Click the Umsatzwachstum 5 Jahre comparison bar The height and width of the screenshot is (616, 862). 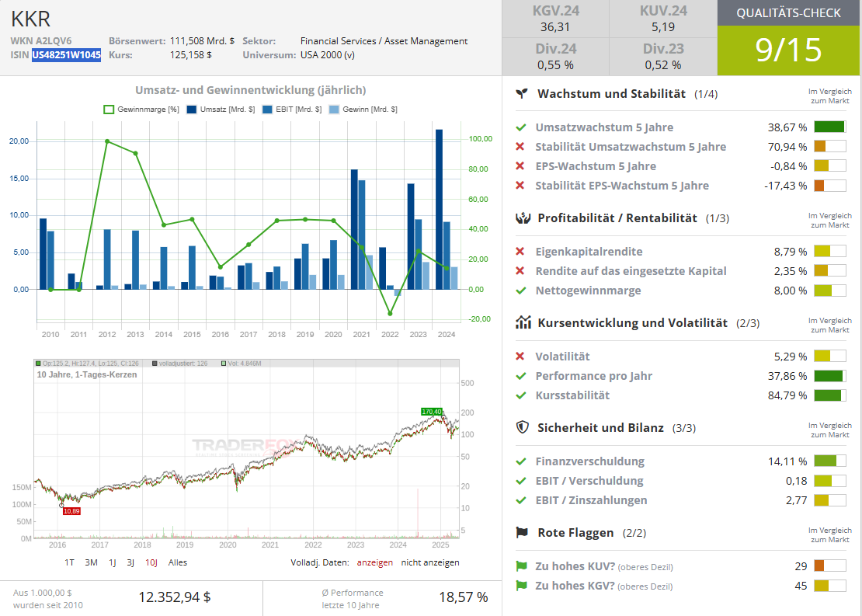point(829,127)
